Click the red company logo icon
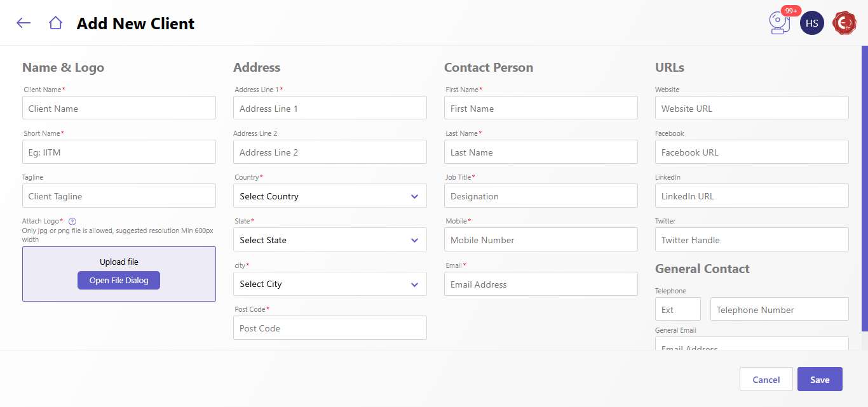The width and height of the screenshot is (868, 407). (x=844, y=23)
